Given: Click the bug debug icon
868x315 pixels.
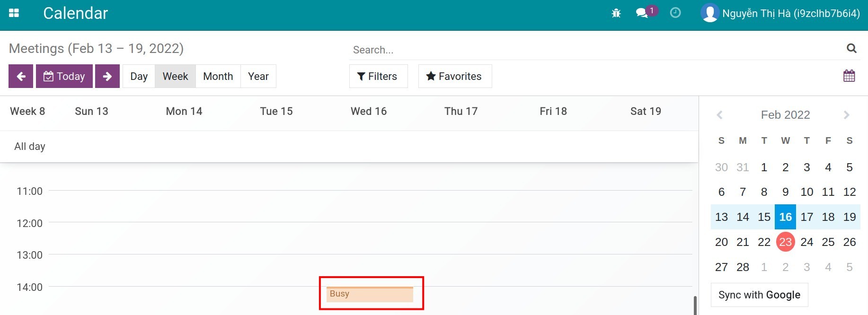Looking at the screenshot, I should pos(616,13).
